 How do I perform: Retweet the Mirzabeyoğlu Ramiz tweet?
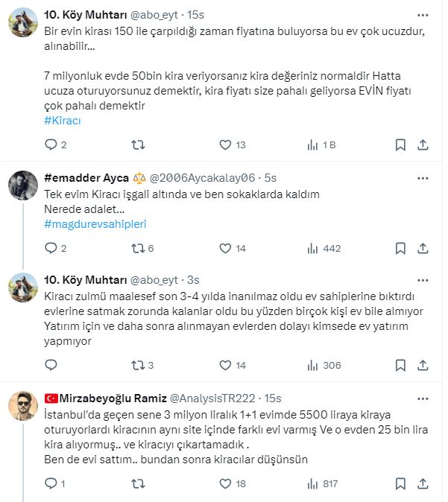coord(139,484)
